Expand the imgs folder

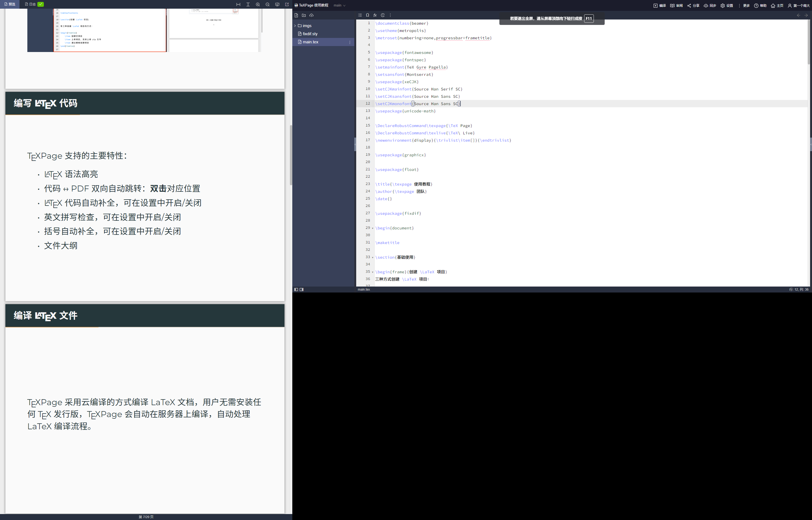tap(295, 26)
